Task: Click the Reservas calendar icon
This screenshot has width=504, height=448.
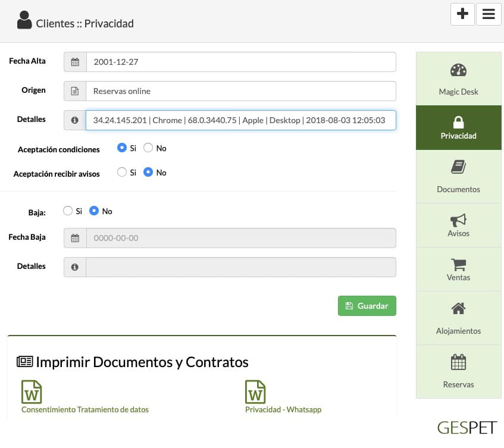Action: pyautogui.click(x=458, y=362)
